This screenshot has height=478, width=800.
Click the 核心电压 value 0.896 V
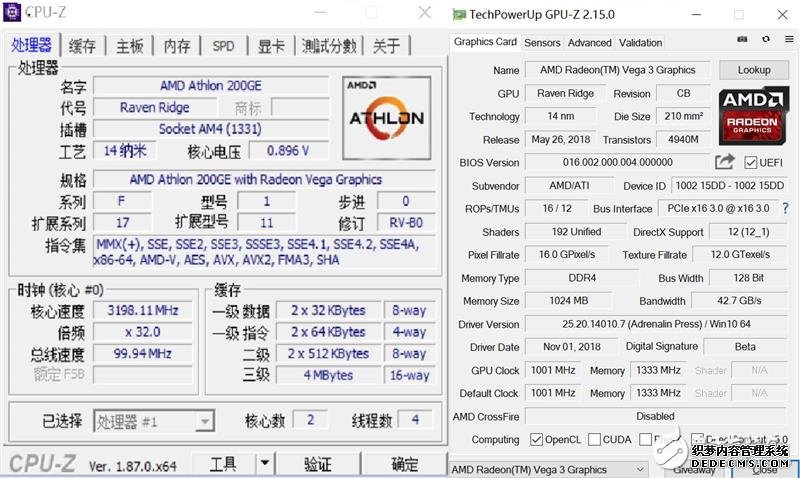point(288,150)
